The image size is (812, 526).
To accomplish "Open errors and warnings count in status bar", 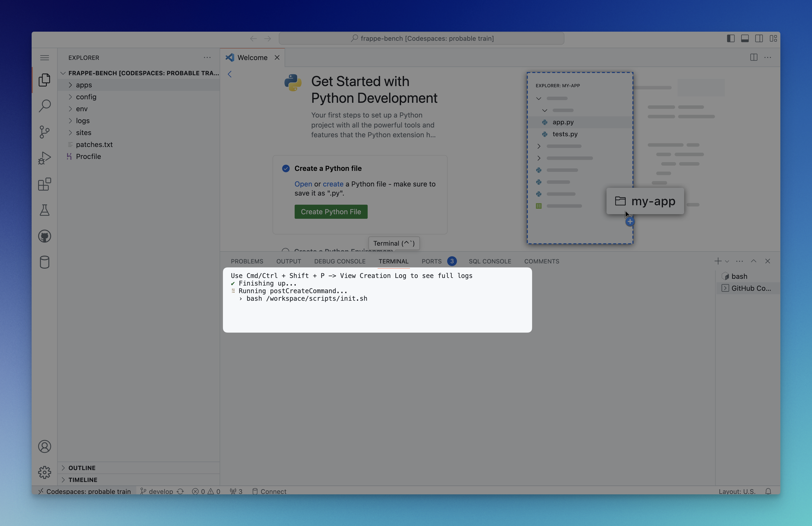I will click(206, 491).
